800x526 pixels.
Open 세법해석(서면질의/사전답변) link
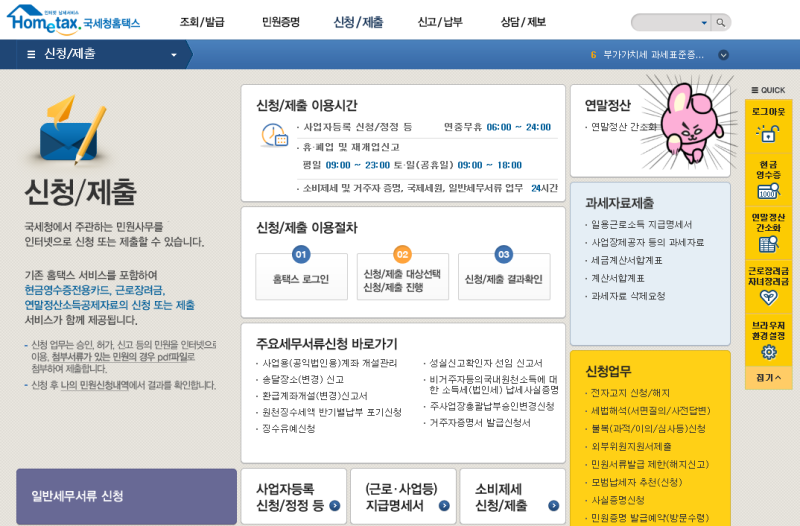650,411
